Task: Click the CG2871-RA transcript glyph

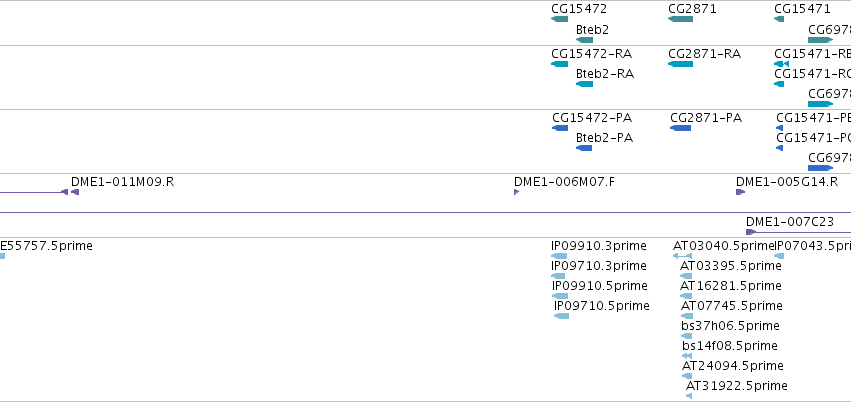Action: pyautogui.click(x=681, y=64)
